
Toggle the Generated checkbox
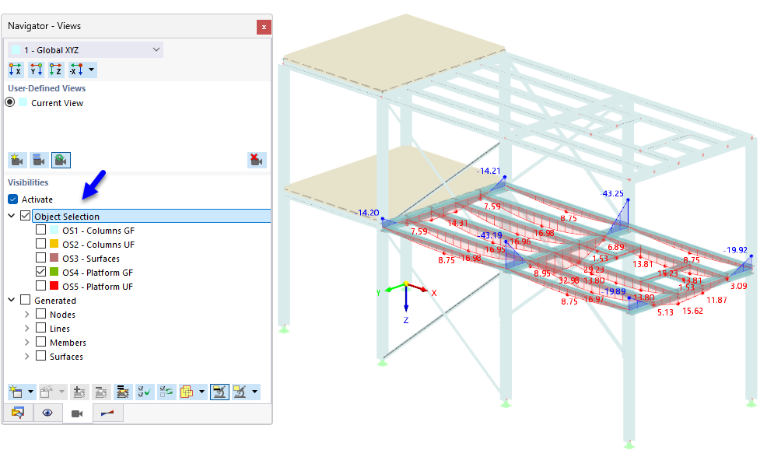pos(25,300)
